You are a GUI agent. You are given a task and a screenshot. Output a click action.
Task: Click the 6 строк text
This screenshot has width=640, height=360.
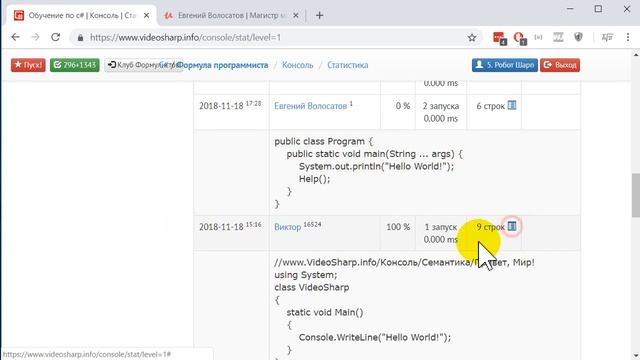click(x=491, y=106)
